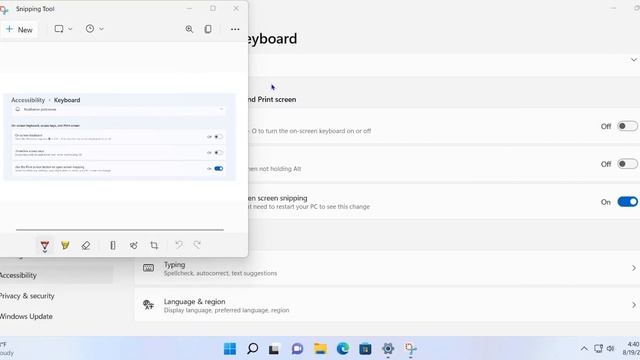This screenshot has height=360, width=640.
Task: Select the yellow highlighter tool
Action: click(65, 245)
